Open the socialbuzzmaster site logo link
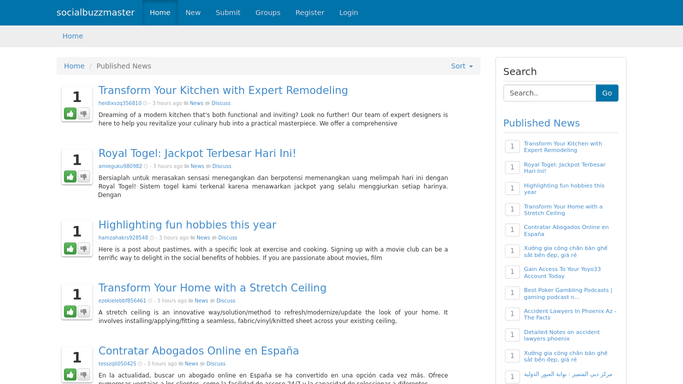 [95, 13]
